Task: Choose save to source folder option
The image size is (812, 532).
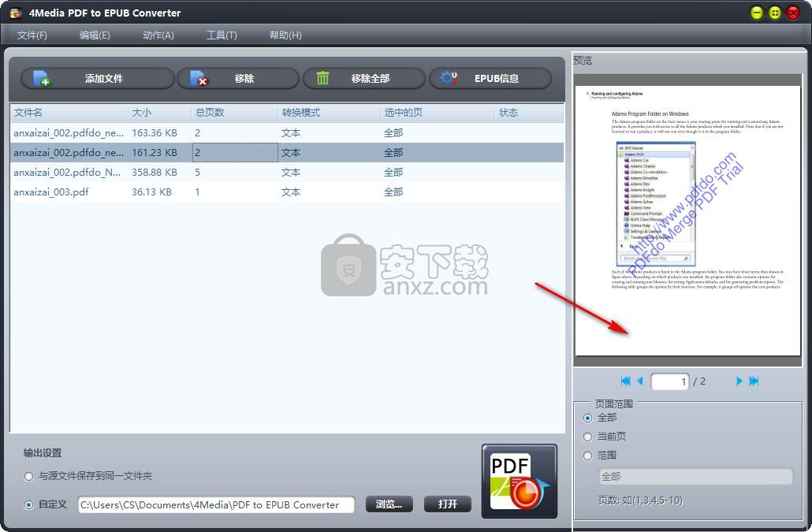Action: (29, 477)
